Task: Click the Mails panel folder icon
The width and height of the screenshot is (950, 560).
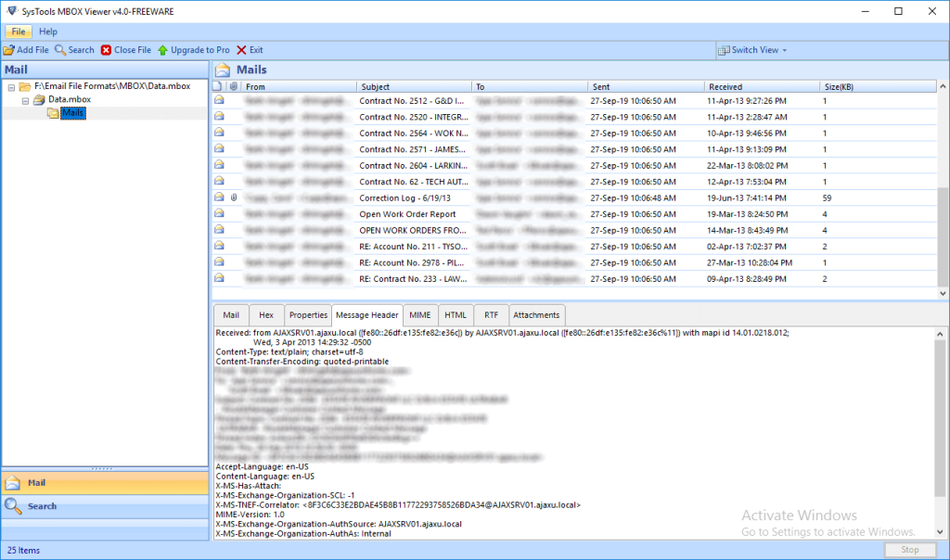Action: 223,70
